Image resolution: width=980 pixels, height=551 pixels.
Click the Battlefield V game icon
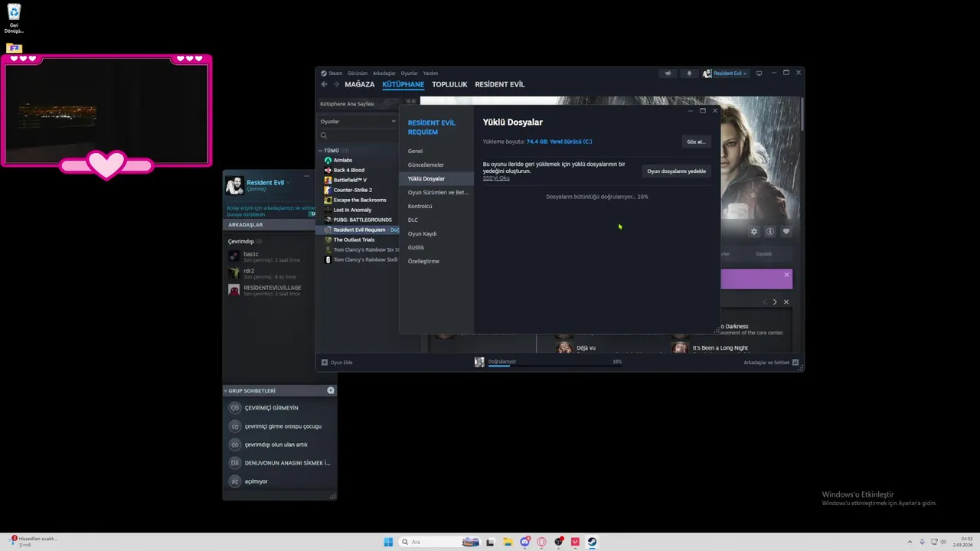(x=328, y=180)
